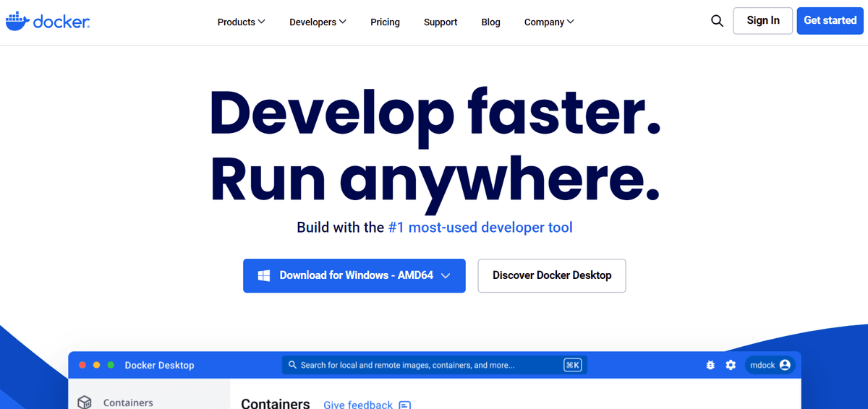Click the ⌘K shortcut badge in search bar

click(573, 365)
